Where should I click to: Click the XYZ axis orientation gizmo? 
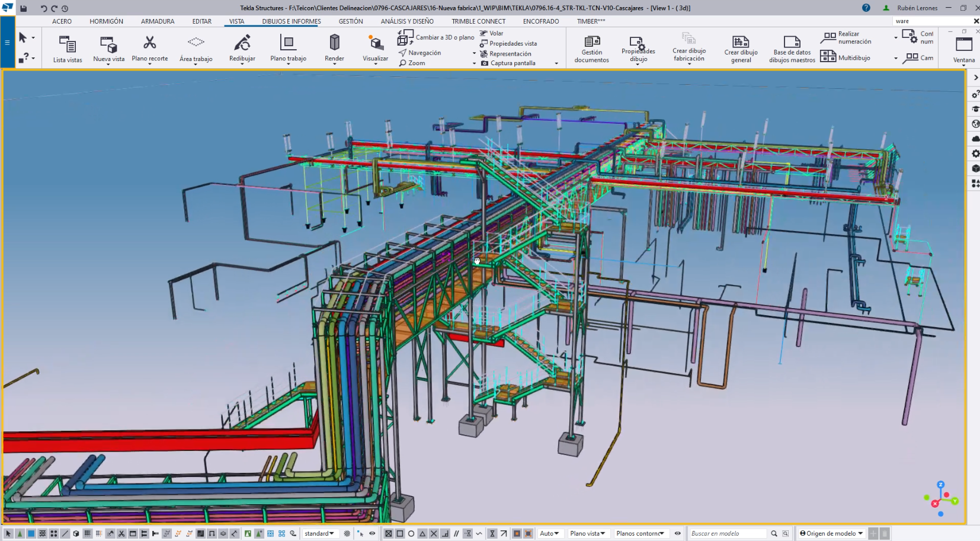click(940, 499)
